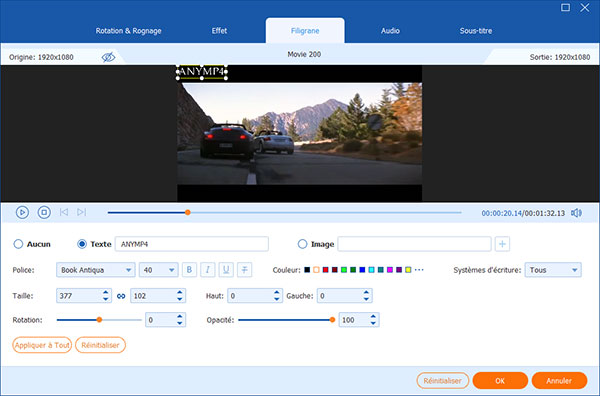Pick the teal color swatch
600x396 pixels.
coord(380,270)
